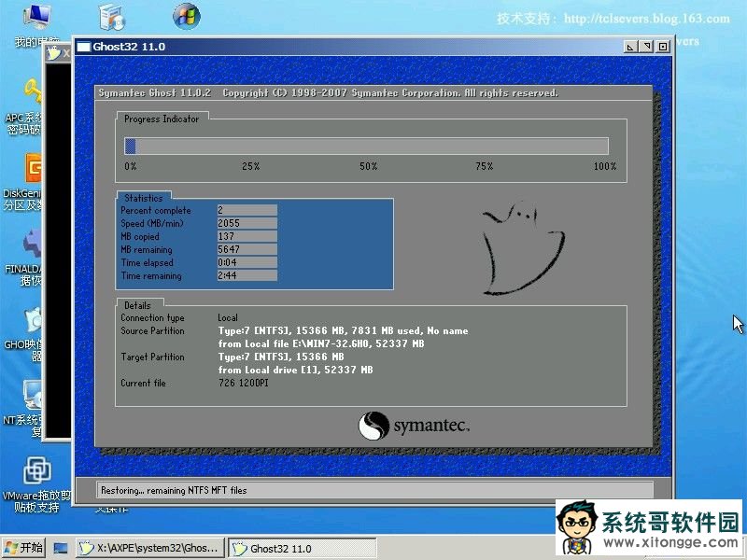This screenshot has width=747, height=560.
Task: Click the Connection type value Local
Action: coord(228,317)
